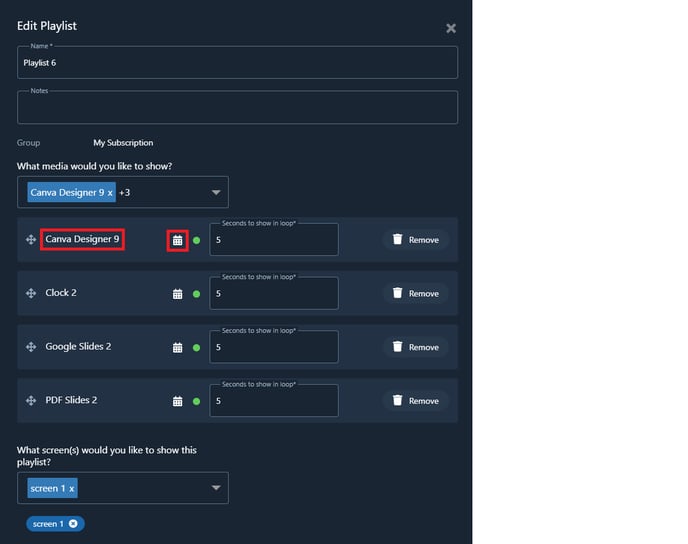688x544 pixels.
Task: Grab the move handle for Canva Designer 9
Action: (x=31, y=240)
